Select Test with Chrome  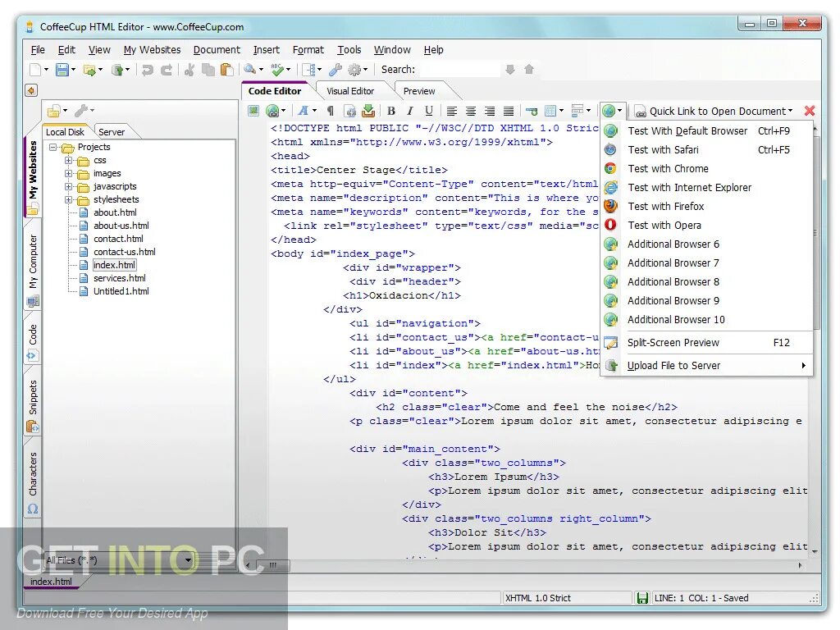(706, 169)
